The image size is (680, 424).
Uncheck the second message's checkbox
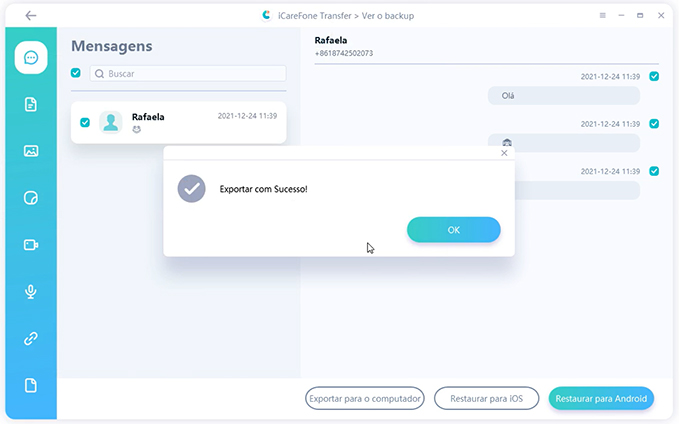pos(654,124)
